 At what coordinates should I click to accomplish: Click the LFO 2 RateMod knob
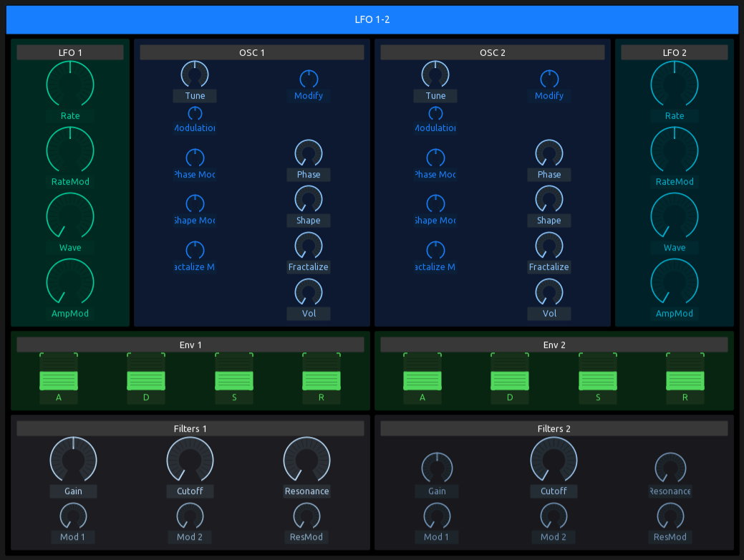tap(675, 151)
